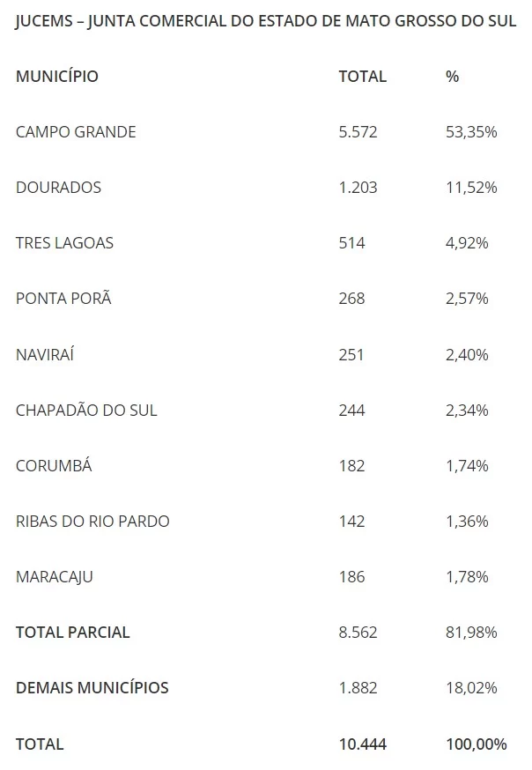Select the CORUMBÁ municipality cell

[54, 465]
